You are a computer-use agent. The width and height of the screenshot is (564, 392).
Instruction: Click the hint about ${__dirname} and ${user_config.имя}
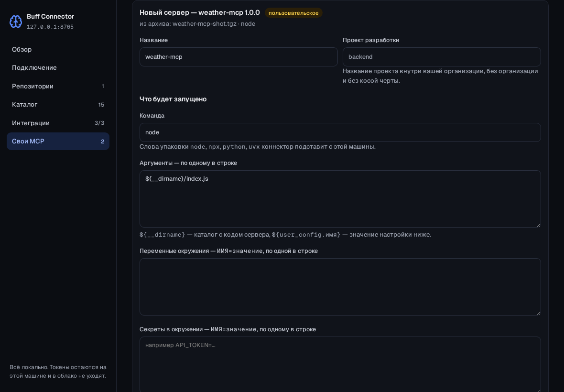(x=285, y=234)
